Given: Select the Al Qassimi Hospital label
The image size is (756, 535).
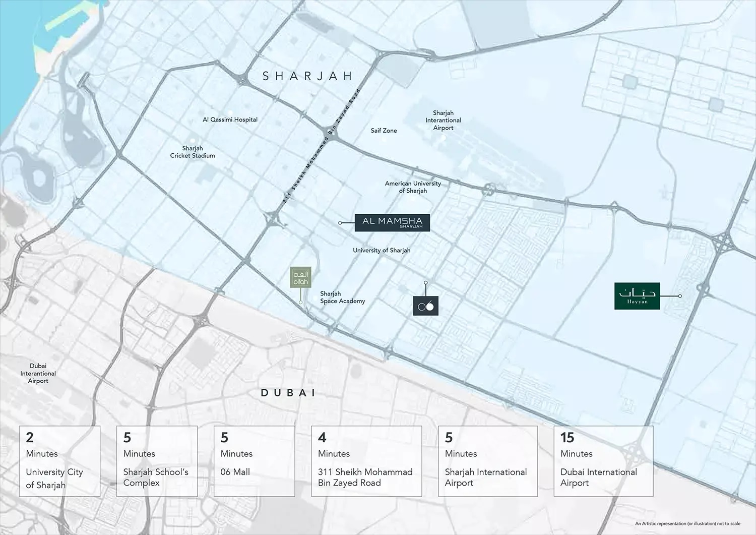Looking at the screenshot, I should (229, 120).
